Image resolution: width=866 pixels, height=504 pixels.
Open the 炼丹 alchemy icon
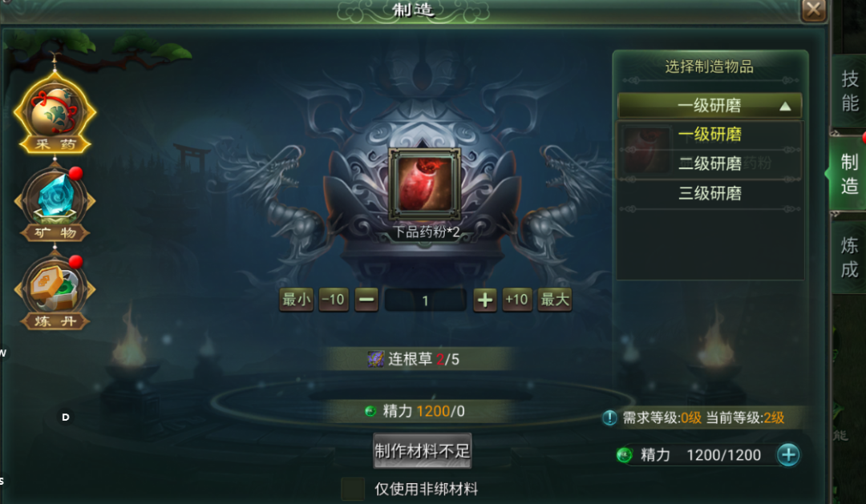click(x=55, y=292)
